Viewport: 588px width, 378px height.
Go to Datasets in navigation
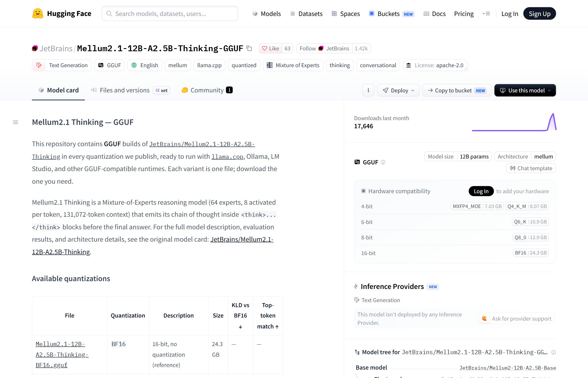point(306,14)
